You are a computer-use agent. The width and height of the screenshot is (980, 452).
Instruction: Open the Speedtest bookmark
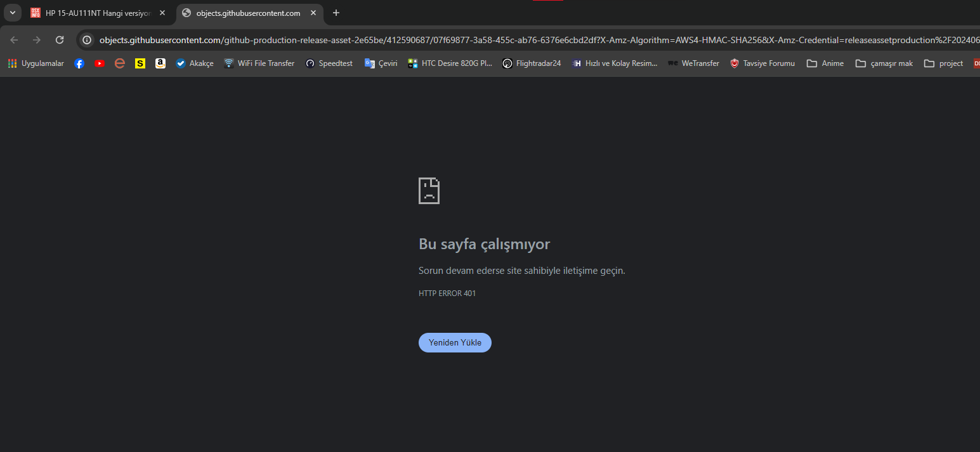point(329,63)
